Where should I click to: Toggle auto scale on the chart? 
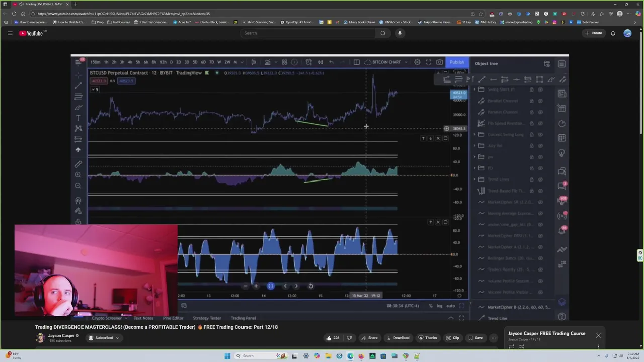(450, 306)
